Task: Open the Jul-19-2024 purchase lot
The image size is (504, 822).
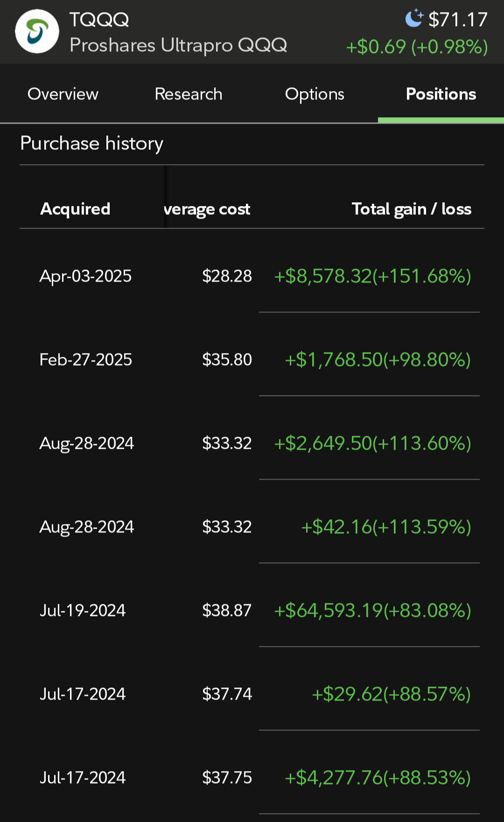Action: coord(252,610)
